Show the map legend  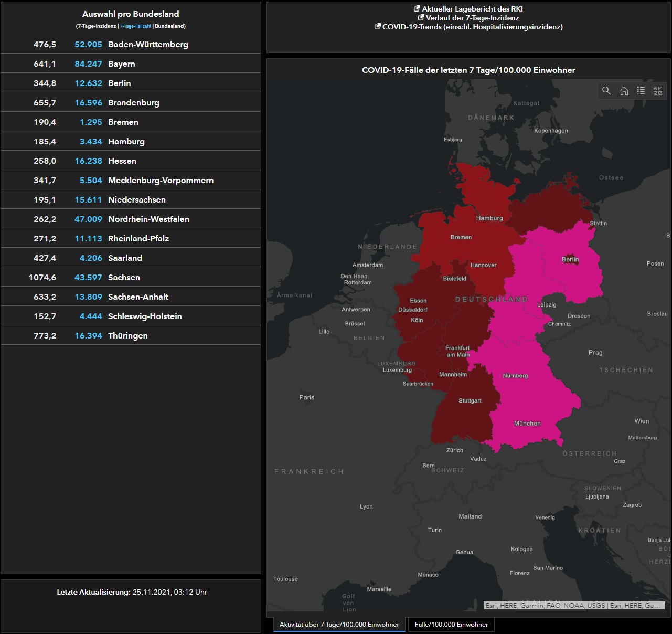[641, 91]
